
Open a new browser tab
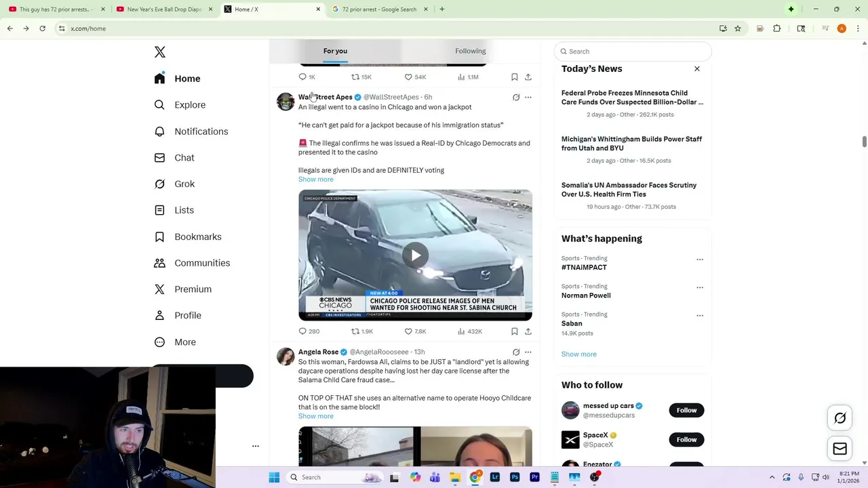pos(442,9)
